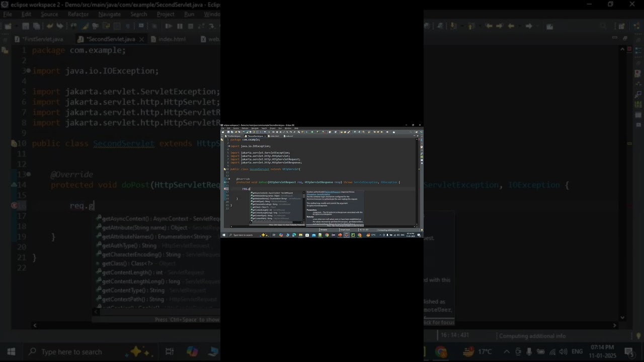The height and width of the screenshot is (362, 644).
Task: Collapse @Override fold on line 13, enlarged background
Action: 28,174
